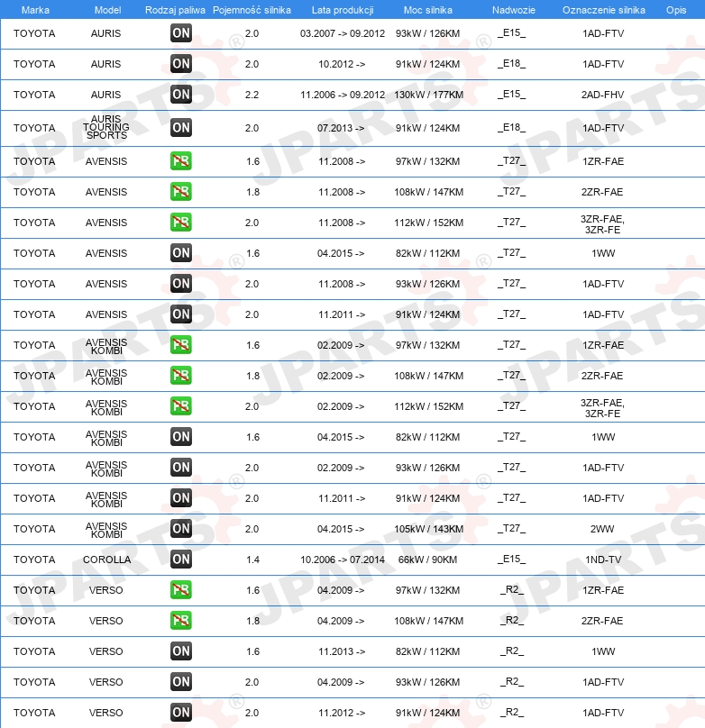
Task: Click the 66kW / 90KM power value
Action: (427, 560)
